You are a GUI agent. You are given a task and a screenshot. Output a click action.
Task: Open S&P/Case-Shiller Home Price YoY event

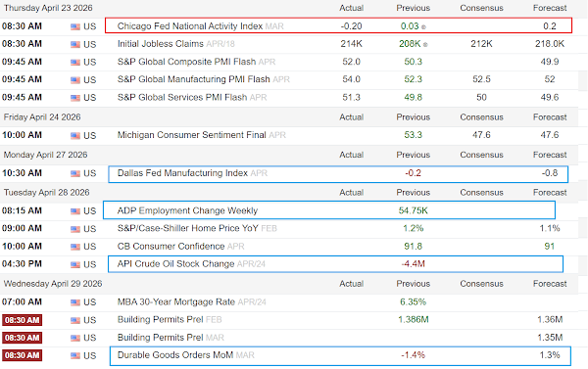tap(187, 228)
